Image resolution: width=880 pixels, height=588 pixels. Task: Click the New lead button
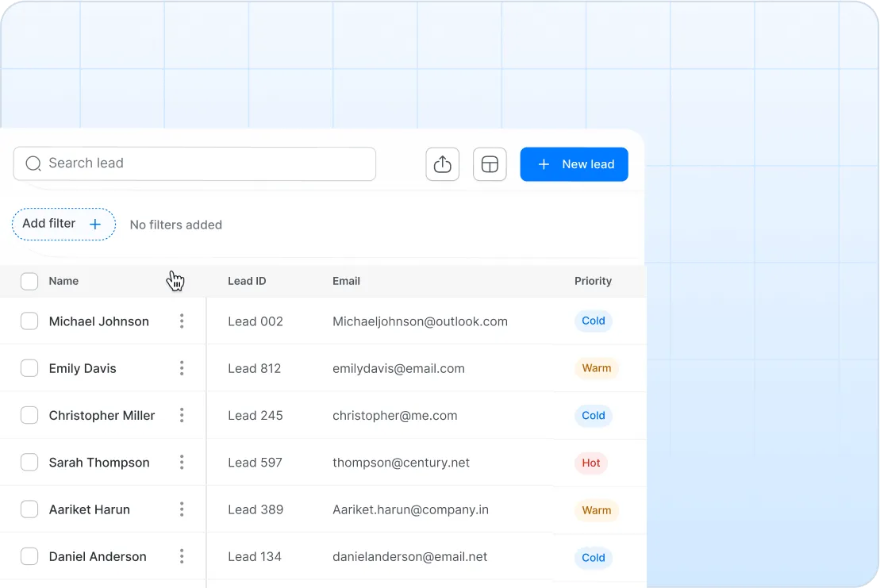[574, 164]
